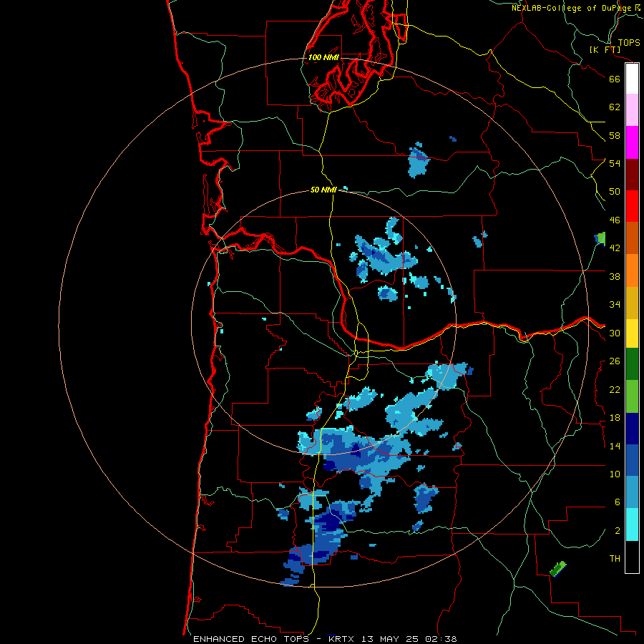The image size is (644, 644).
Task: Click the legend value '54'
Action: click(615, 163)
